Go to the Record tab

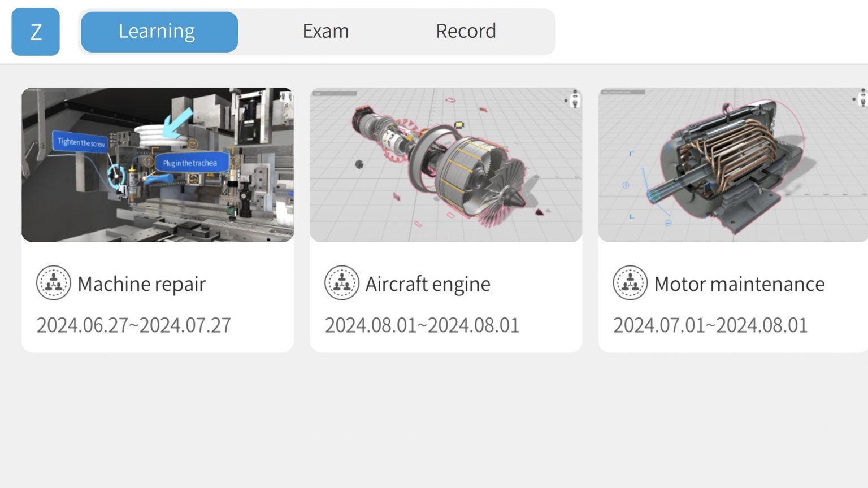pos(466,32)
